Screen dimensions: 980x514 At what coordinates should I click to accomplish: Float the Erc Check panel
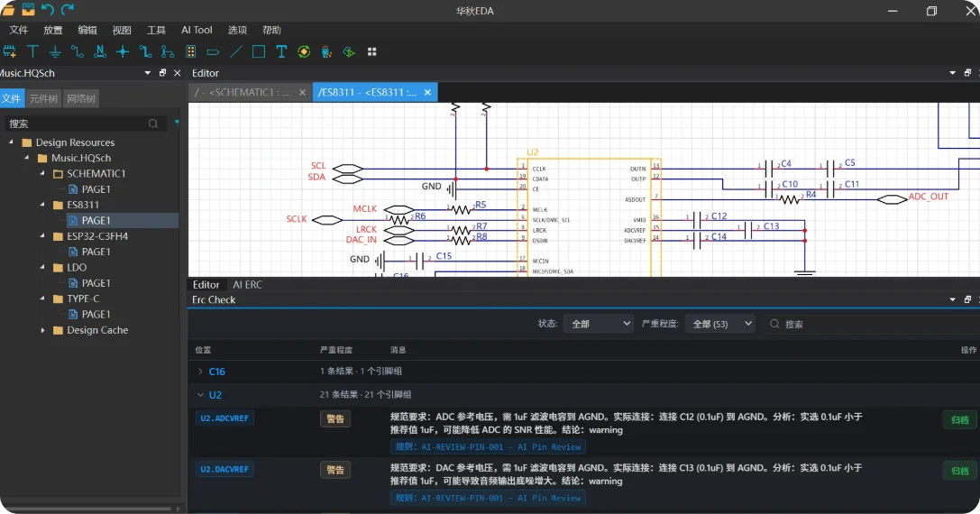coord(967,299)
